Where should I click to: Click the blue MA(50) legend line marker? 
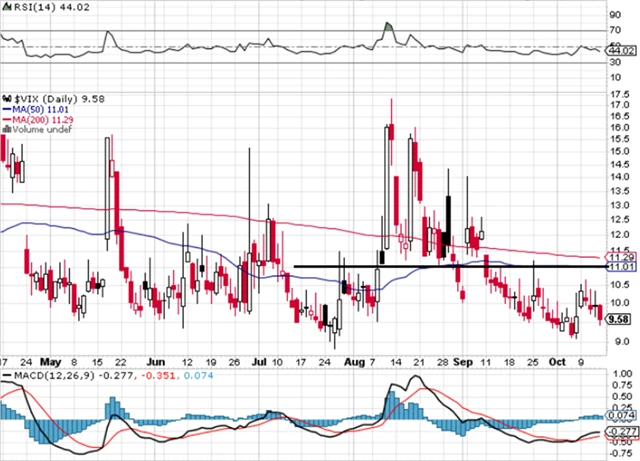5,108
